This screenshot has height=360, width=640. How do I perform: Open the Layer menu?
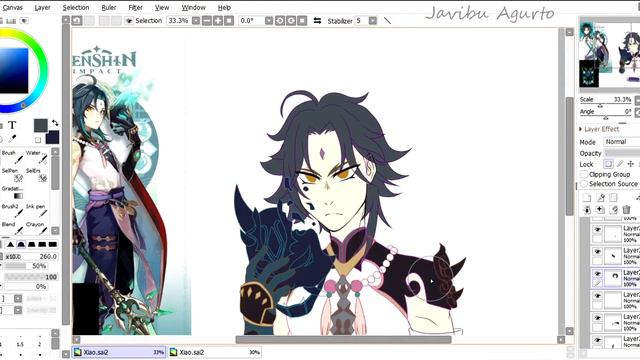(42, 7)
